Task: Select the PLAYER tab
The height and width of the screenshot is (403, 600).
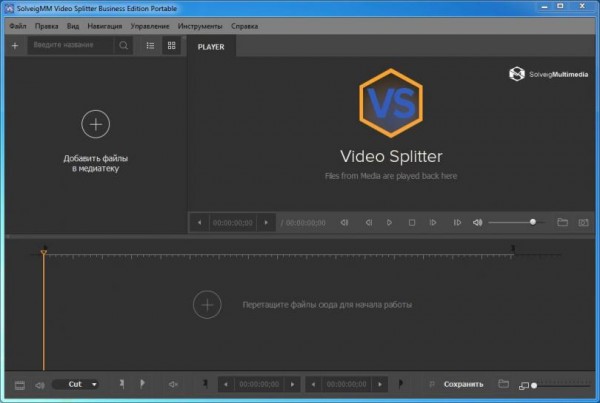Action: click(x=211, y=47)
